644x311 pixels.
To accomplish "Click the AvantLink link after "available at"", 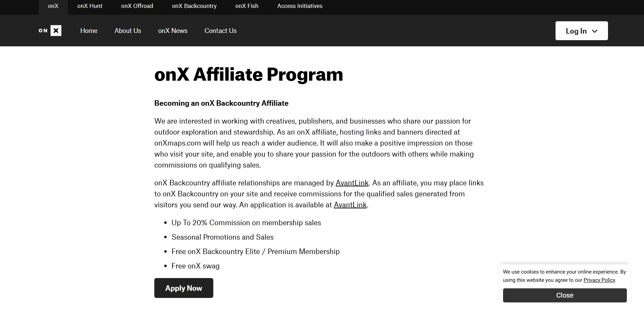I will pyautogui.click(x=350, y=205).
